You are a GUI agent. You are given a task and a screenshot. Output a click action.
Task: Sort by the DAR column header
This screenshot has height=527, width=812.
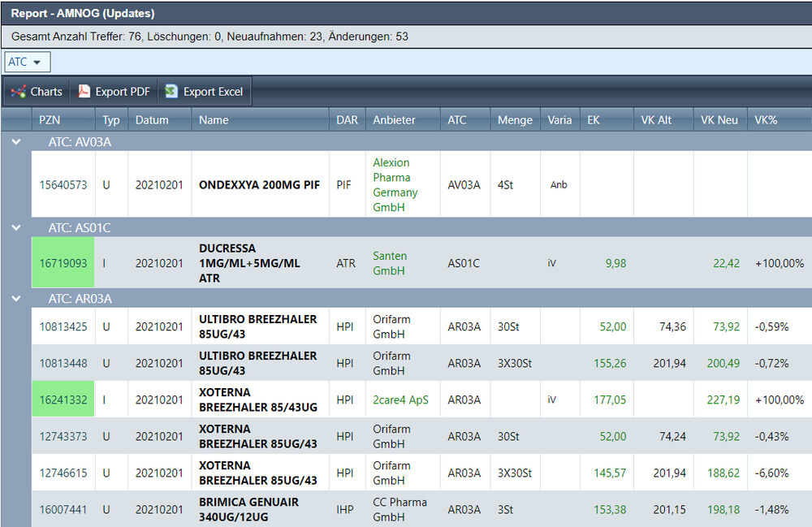(347, 120)
